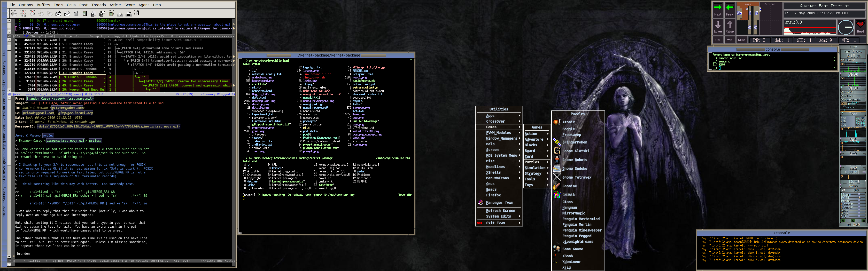Image resolution: width=868 pixels, height=271 pixels.
Task: Open Manpage: fvwm with book icon
Action: (x=499, y=203)
